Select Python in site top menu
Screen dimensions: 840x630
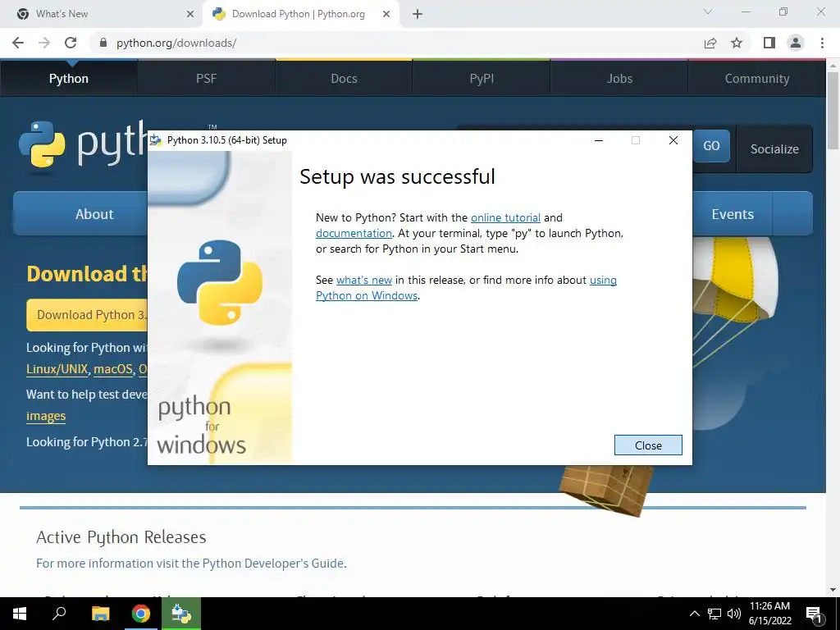pyautogui.click(x=69, y=78)
